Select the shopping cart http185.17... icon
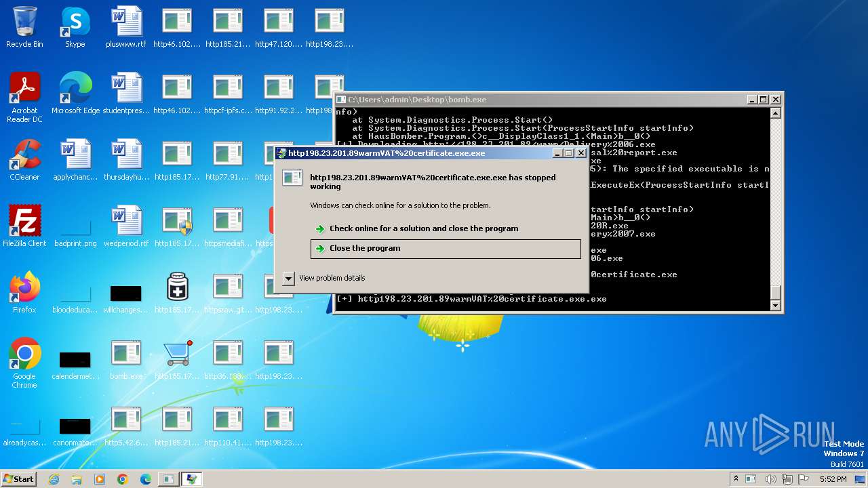Viewport: 868px width, 488px height. pos(177,359)
